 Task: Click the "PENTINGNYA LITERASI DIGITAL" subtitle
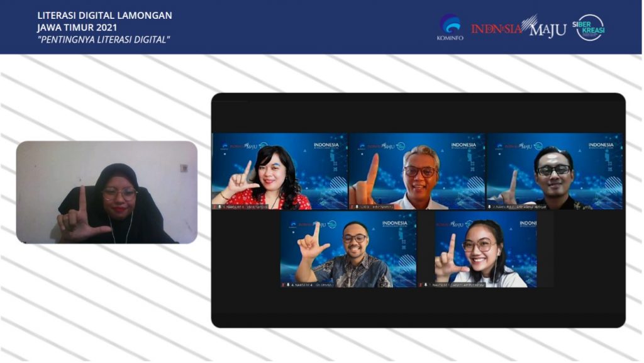click(x=104, y=40)
